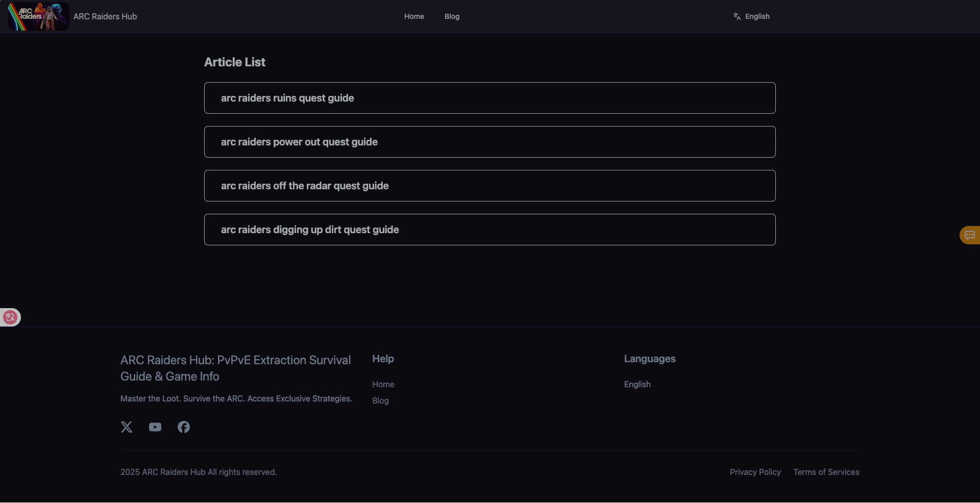Click Privacy Policy in the footer
Viewport: 980px width, 503px height.
point(755,472)
